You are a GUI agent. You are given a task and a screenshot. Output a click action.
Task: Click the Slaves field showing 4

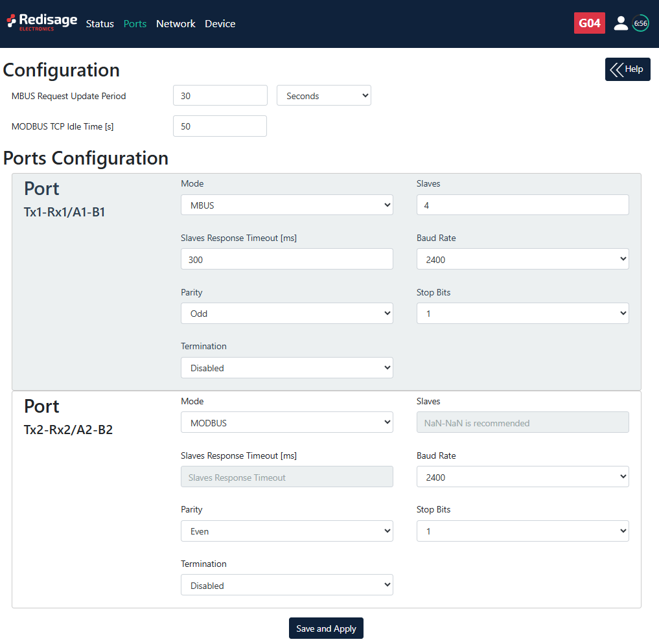[522, 205]
